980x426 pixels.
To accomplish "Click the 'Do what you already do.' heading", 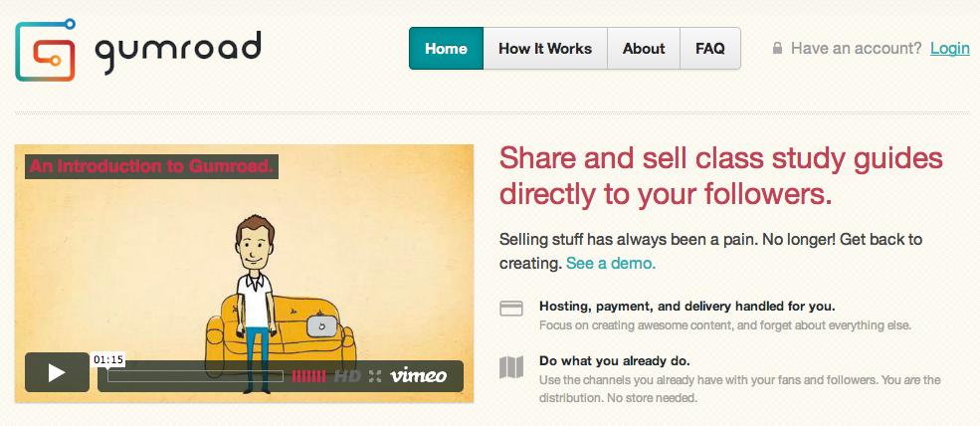I will pos(615,361).
